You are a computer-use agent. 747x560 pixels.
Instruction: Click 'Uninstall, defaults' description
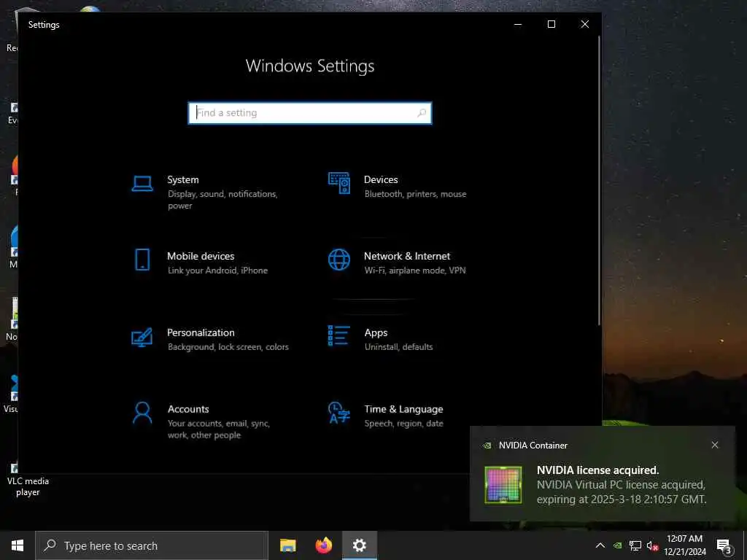coord(399,347)
